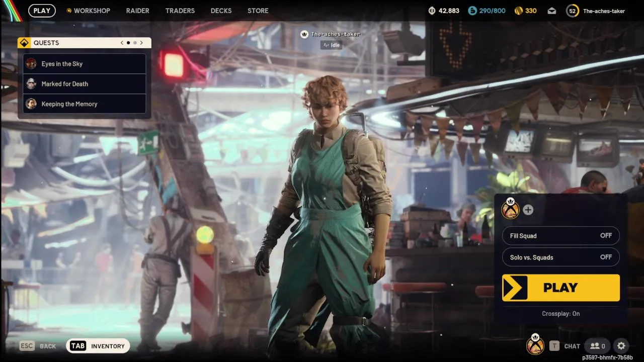Click the Marked for Death trader portrait
Image resolution: width=644 pixels, height=362 pixels.
31,83
